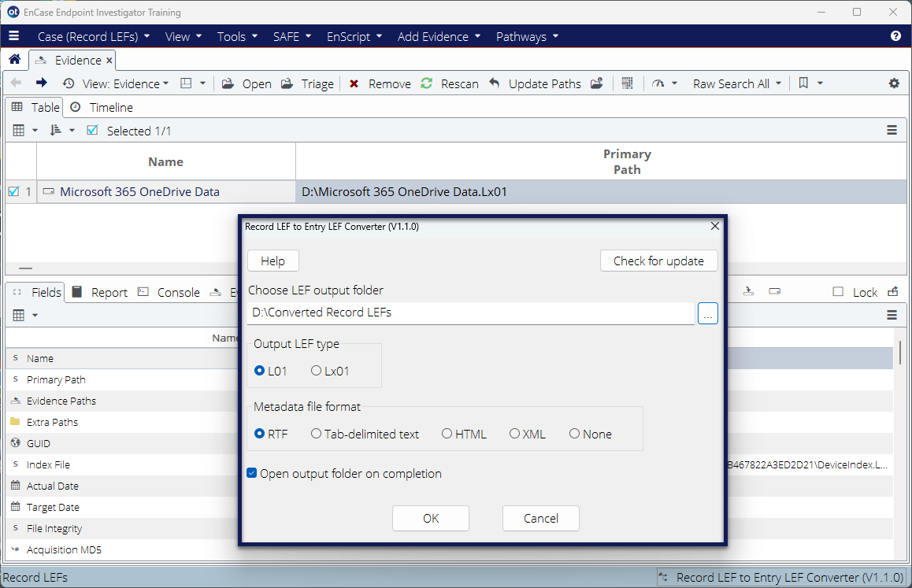Expand the View: Evidence dropdown

(165, 83)
